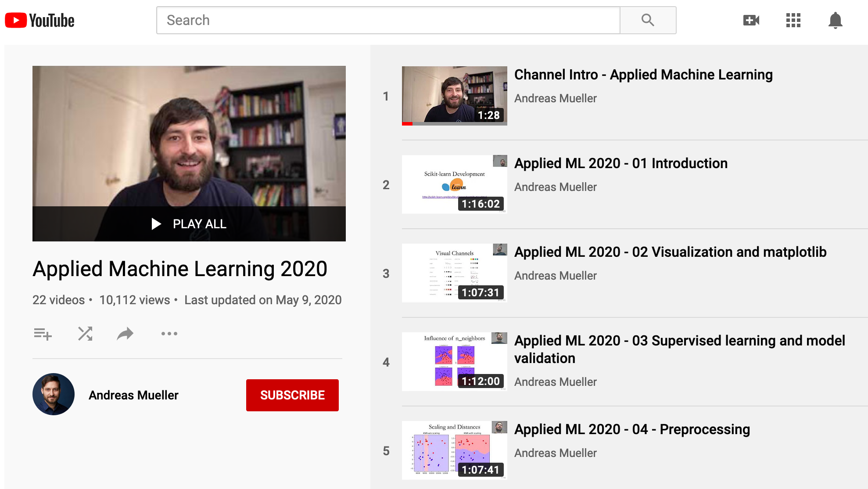Click the search input field

[x=388, y=20]
